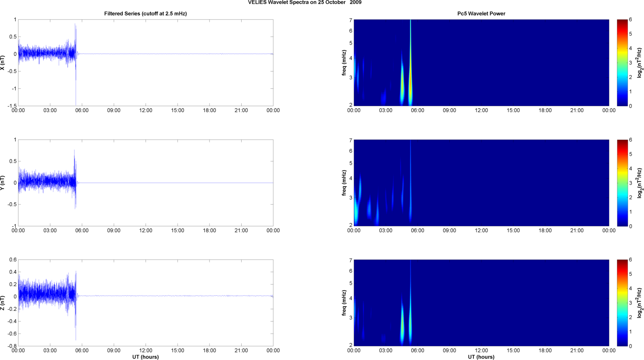Screen dimensions: 644x360
Task: Click the '21:00' tick under the Z series plot
Action: 241,350
